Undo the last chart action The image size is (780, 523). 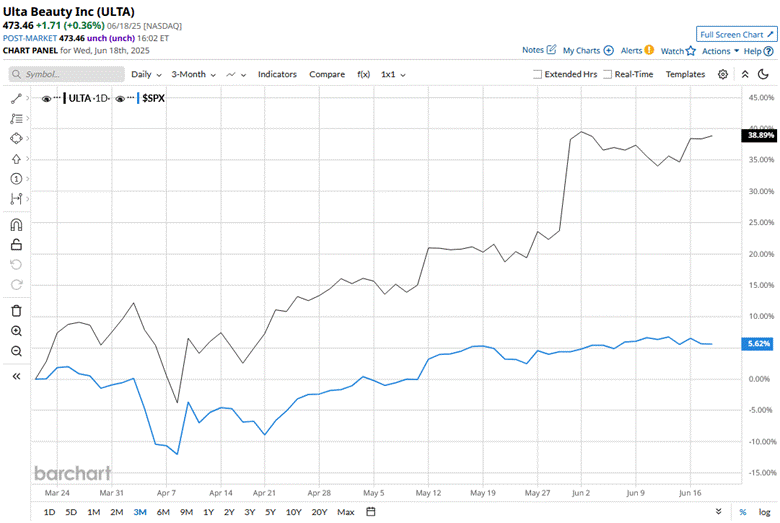tap(16, 264)
